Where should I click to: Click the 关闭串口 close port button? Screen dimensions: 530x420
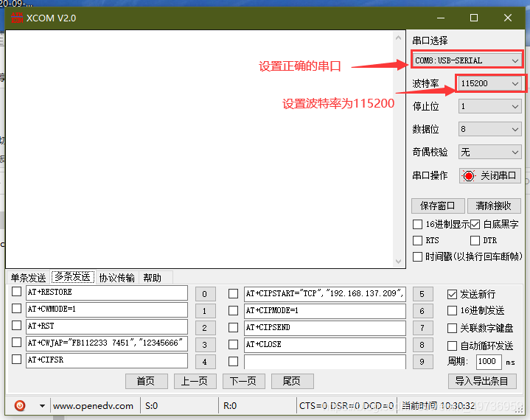point(489,175)
